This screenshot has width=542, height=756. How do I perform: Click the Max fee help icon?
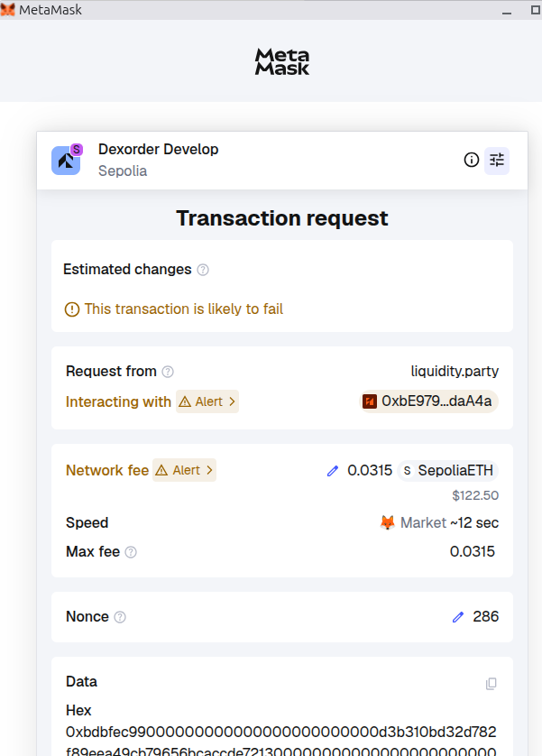click(131, 552)
